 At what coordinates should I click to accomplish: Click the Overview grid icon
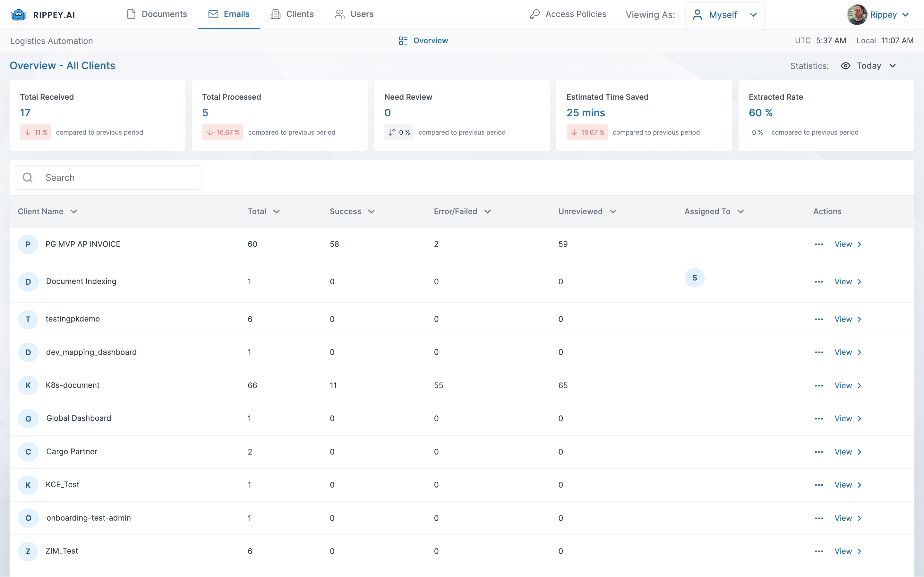tap(403, 40)
